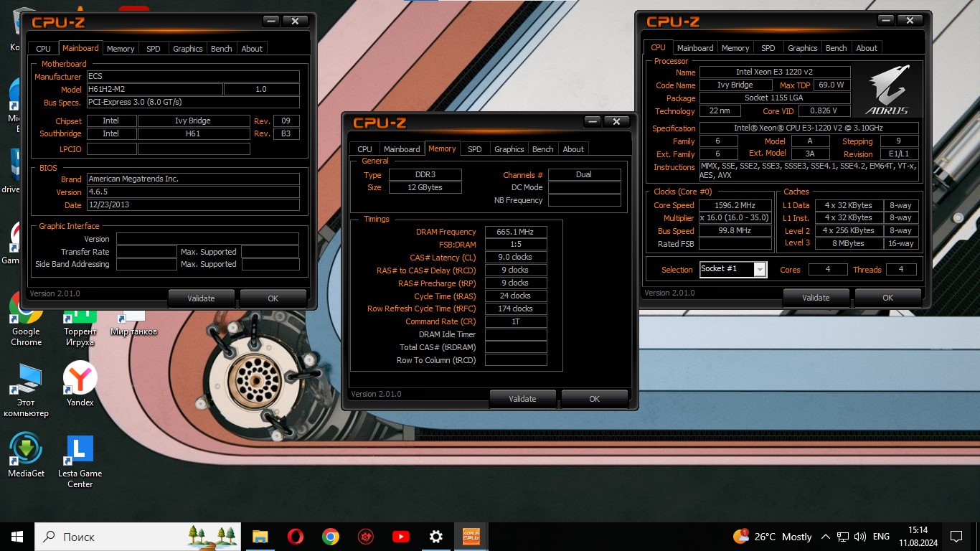Open the red gear app in taskbar

click(x=365, y=537)
